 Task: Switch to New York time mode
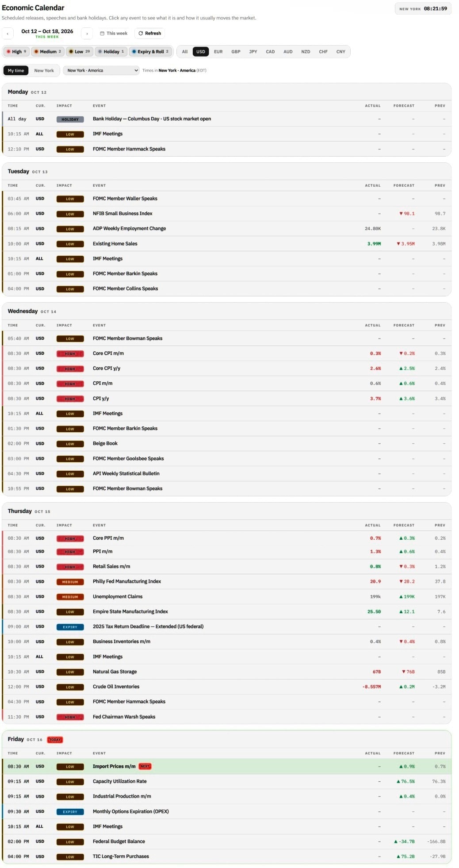pyautogui.click(x=44, y=71)
